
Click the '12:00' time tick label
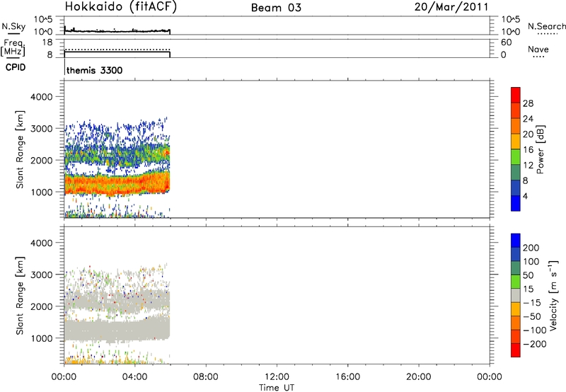277,377
